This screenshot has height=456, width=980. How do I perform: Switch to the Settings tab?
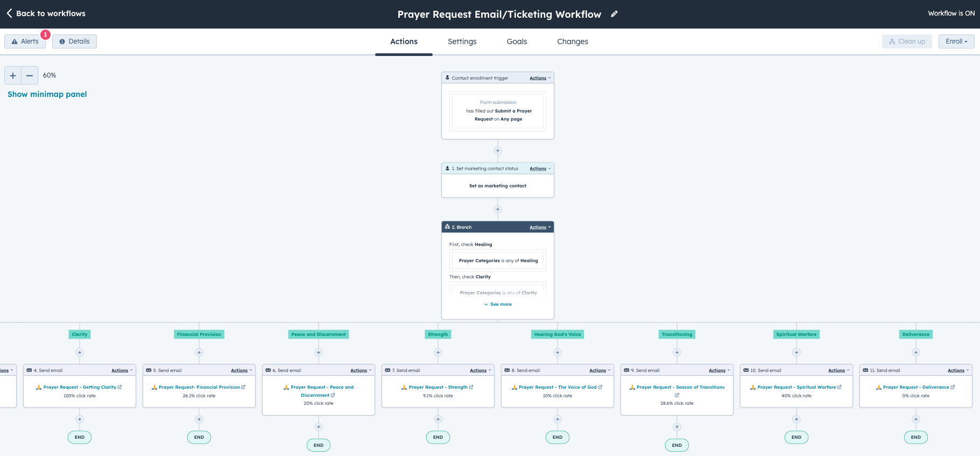point(462,41)
